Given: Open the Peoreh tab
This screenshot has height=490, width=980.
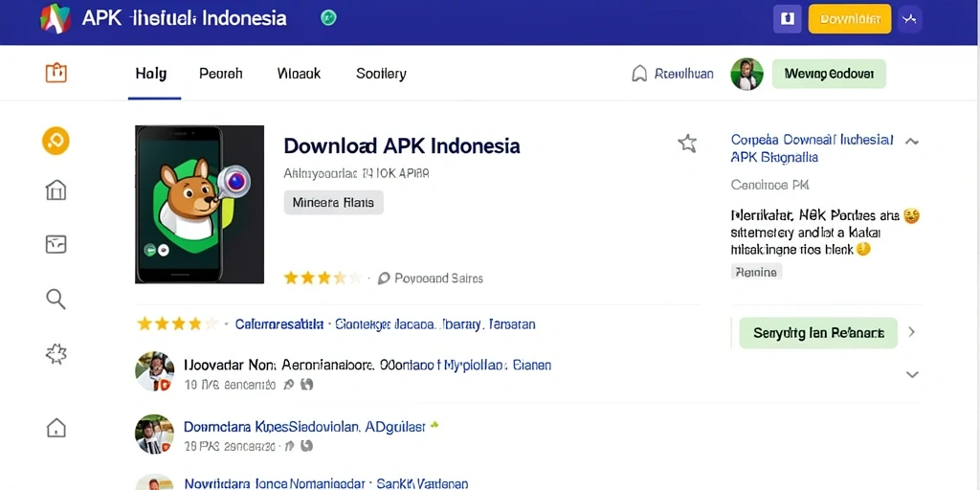Looking at the screenshot, I should coord(221,74).
